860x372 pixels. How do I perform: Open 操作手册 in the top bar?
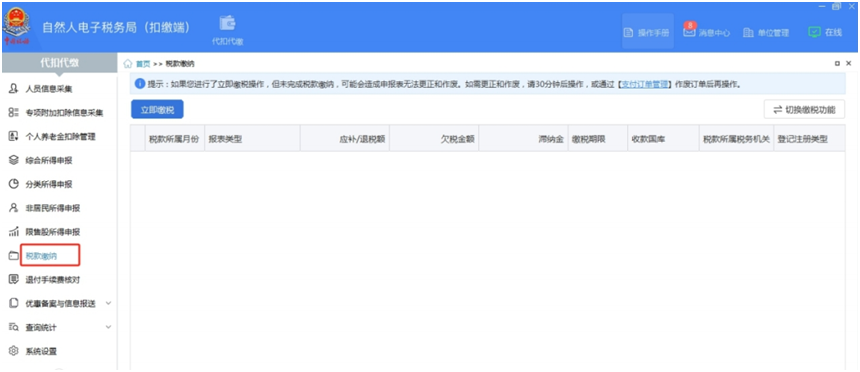(x=647, y=32)
